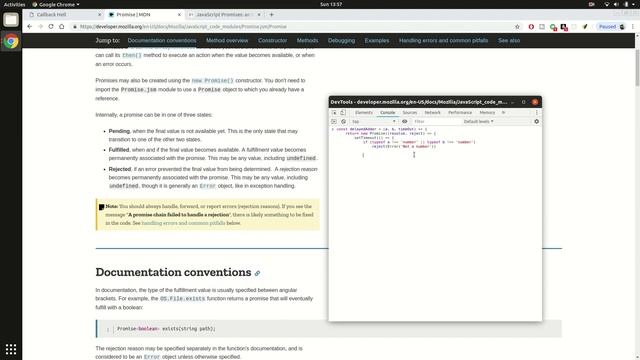Open the Performance tab in DevTools
This screenshot has height=360, width=640.
point(460,113)
